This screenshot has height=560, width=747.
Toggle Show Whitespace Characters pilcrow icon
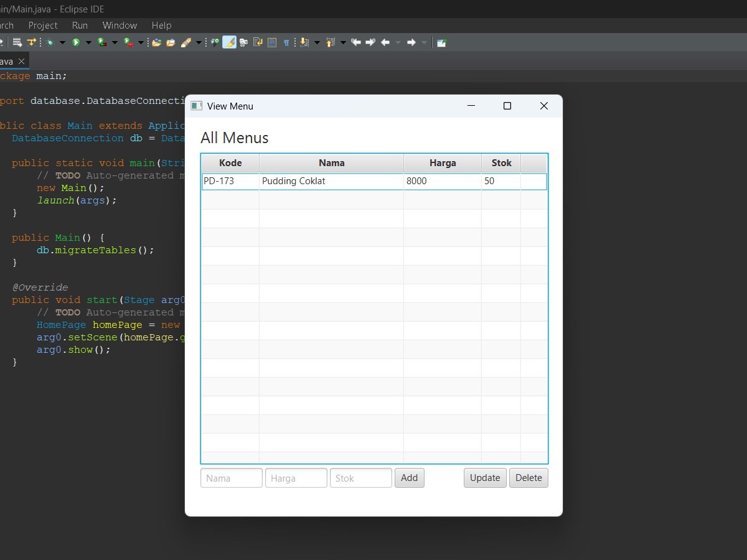pos(286,42)
